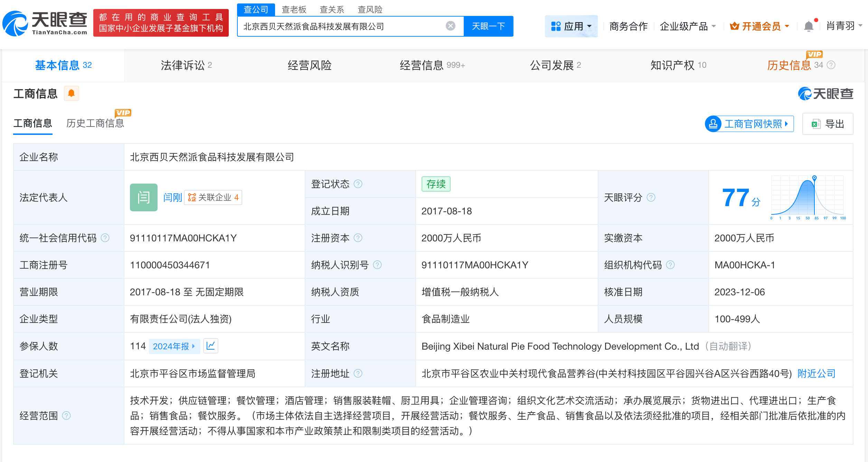Open the notification bell in top bar
This screenshot has height=462, width=868.
[808, 26]
